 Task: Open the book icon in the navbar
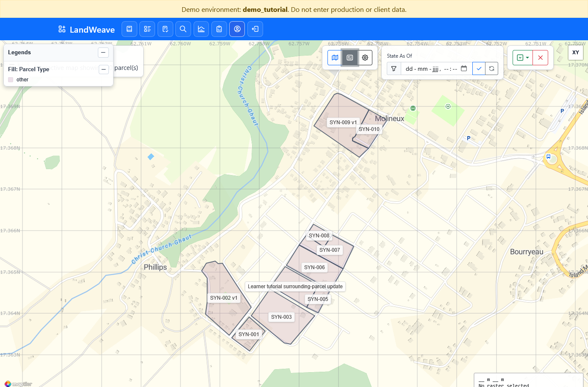click(129, 29)
